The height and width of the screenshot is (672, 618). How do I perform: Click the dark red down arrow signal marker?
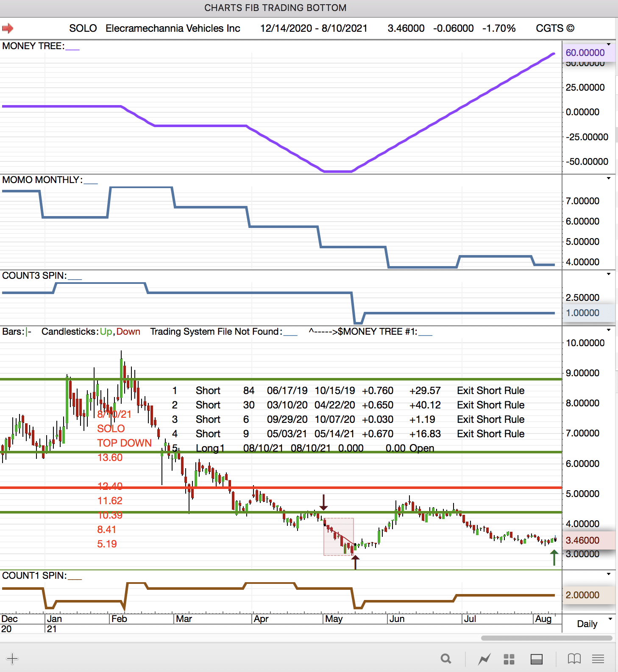pos(323,502)
